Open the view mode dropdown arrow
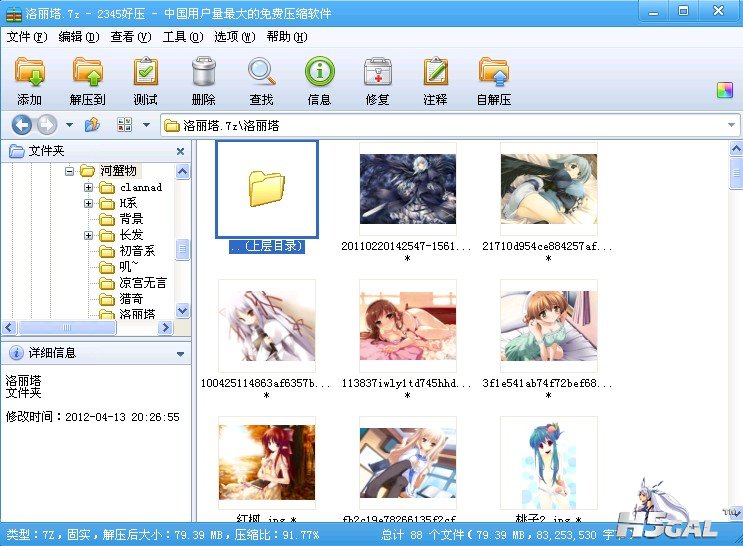The width and height of the screenshot is (743, 546). 146,125
